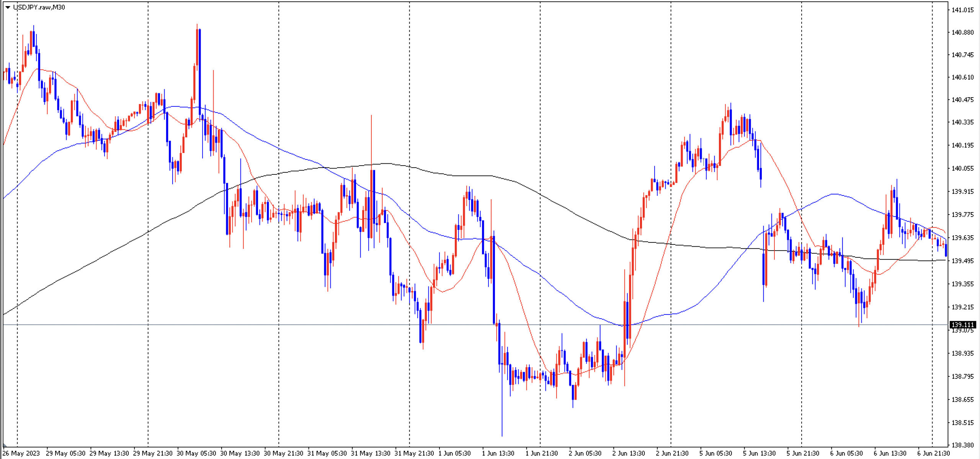Select the 2 Jun 05:30 time label

point(585,454)
